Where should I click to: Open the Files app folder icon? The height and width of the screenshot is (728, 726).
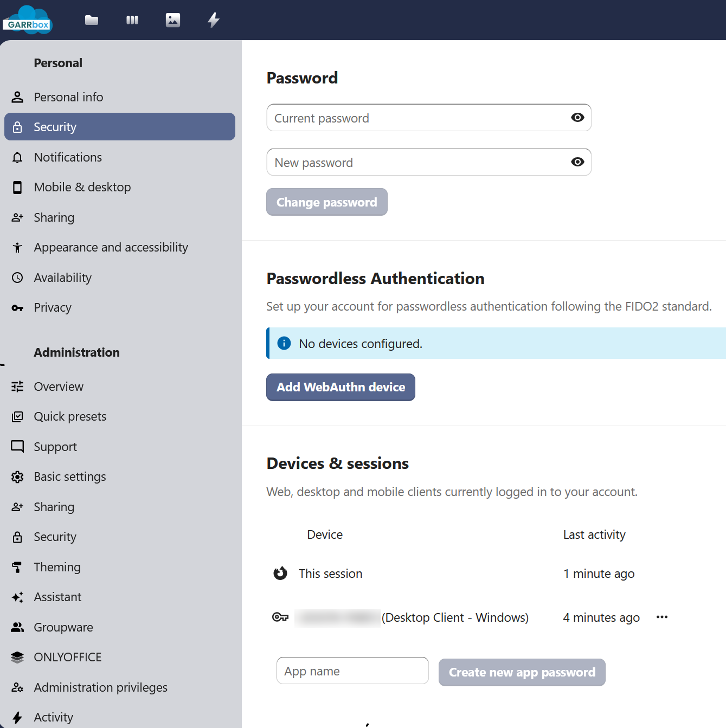[92, 20]
